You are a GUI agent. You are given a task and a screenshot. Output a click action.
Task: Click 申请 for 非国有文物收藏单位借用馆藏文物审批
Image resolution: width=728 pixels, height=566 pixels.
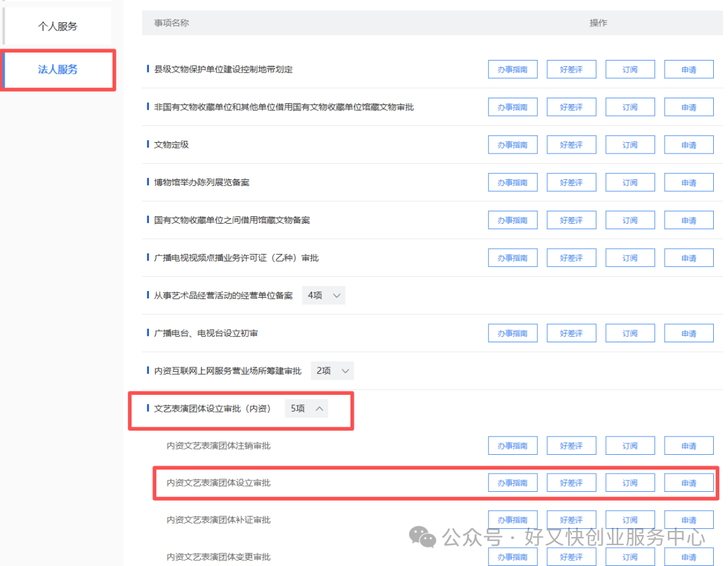tap(689, 107)
